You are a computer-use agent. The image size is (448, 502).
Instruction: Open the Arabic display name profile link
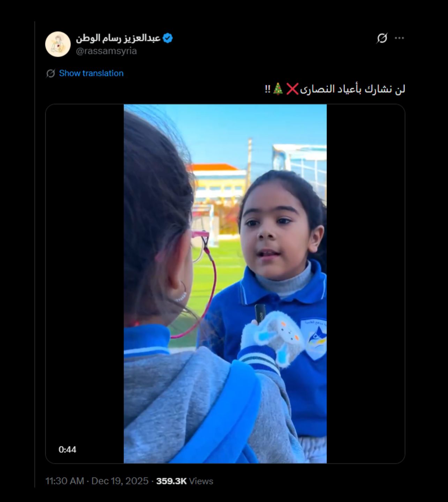tap(118, 38)
